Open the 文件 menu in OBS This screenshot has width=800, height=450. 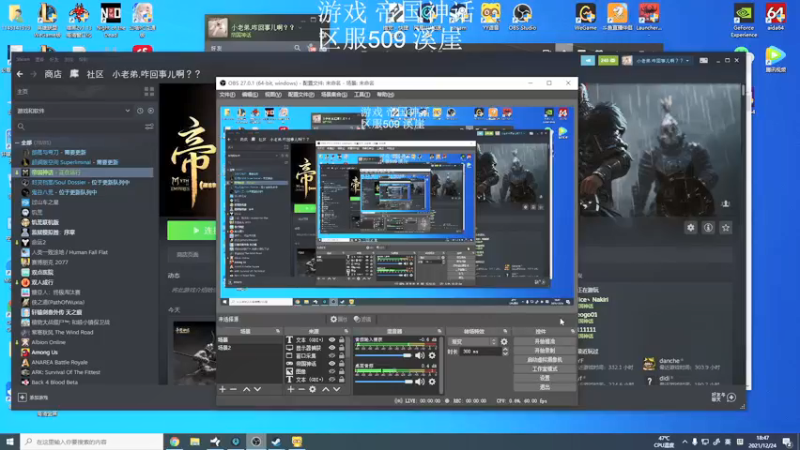click(227, 94)
